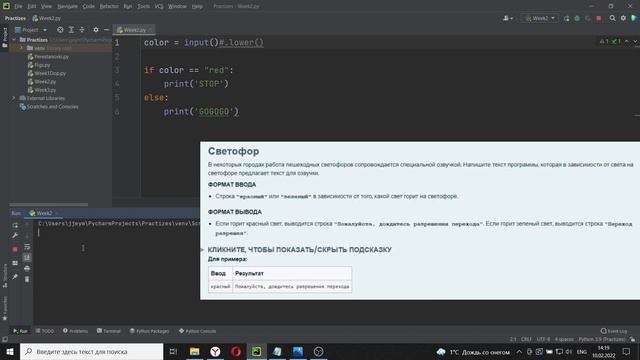This screenshot has width=640, height=360.
Task: Click wrench icon in Run panel
Action: [x=15, y=236]
